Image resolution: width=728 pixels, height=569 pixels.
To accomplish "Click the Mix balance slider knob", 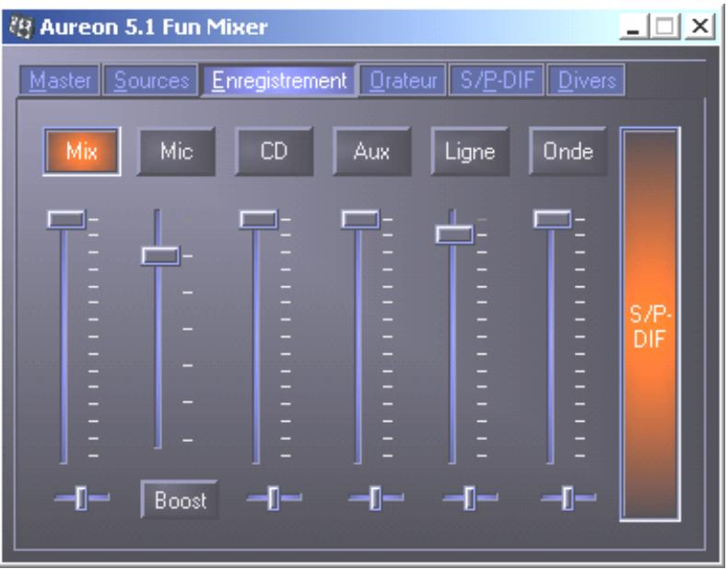I will coord(81,498).
